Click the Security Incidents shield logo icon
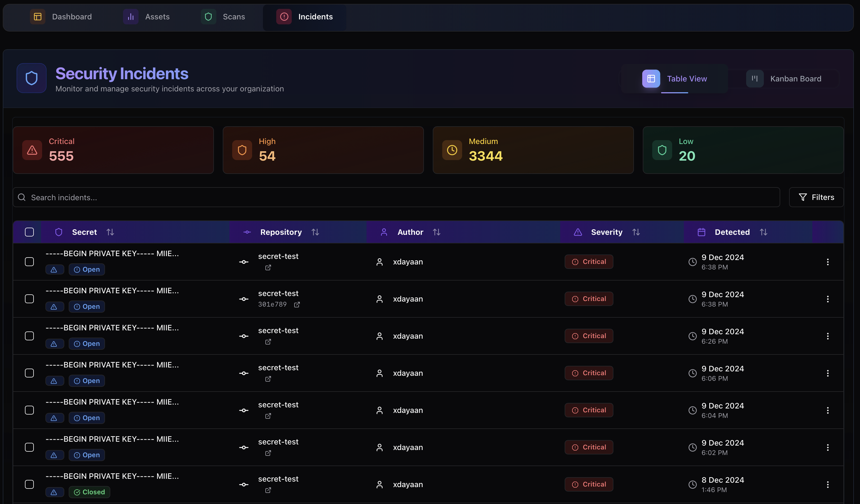This screenshot has height=504, width=860. pyautogui.click(x=31, y=78)
